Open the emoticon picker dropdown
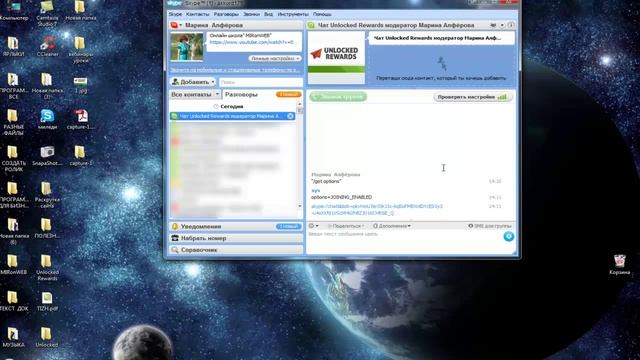The width and height of the screenshot is (640, 360). (x=313, y=226)
